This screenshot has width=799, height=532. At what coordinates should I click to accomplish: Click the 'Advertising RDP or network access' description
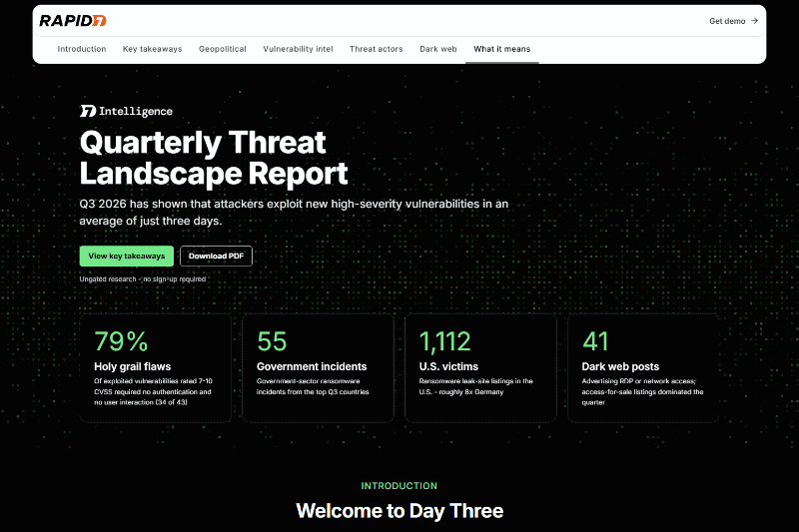tap(642, 391)
